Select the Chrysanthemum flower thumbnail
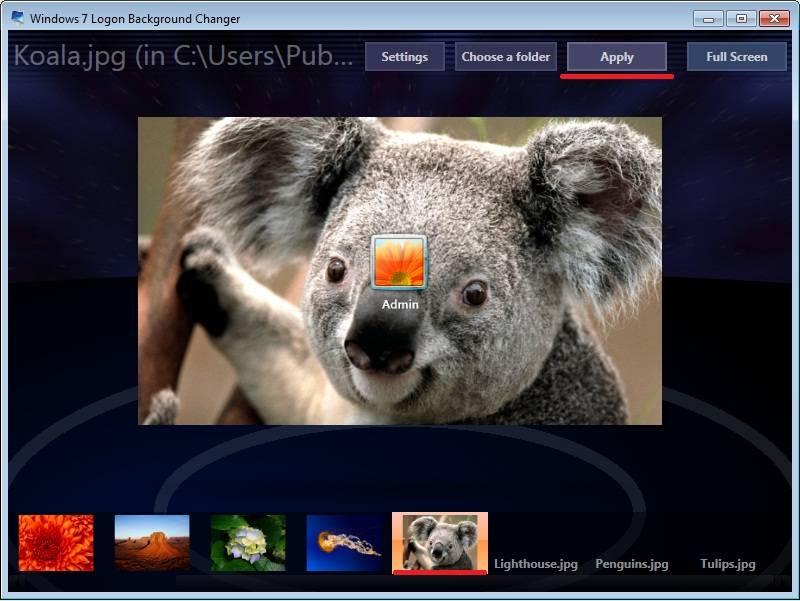Image resolution: width=800 pixels, height=601 pixels. (x=56, y=543)
